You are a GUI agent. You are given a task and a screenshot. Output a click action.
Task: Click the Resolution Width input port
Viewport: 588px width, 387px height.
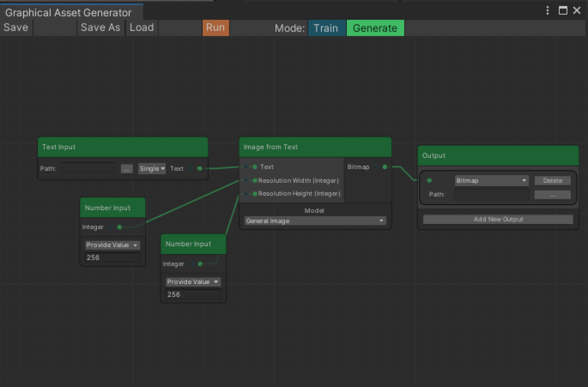(x=255, y=181)
